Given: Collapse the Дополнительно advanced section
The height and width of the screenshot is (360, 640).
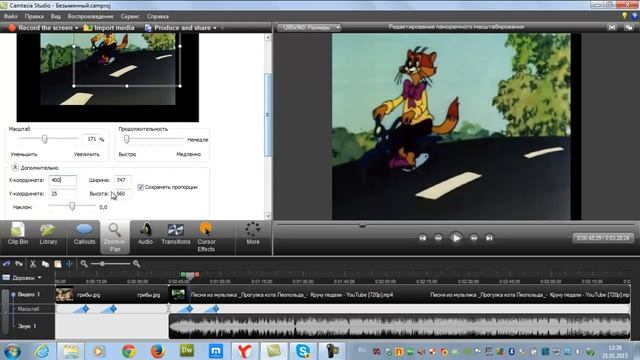Looking at the screenshot, I should click(15, 167).
